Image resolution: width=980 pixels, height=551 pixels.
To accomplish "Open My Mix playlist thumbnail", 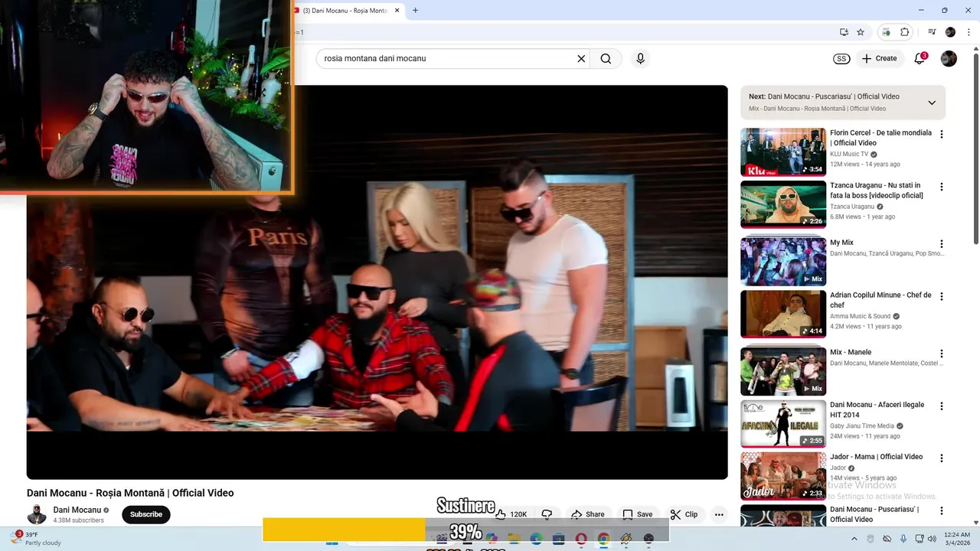I will [783, 261].
